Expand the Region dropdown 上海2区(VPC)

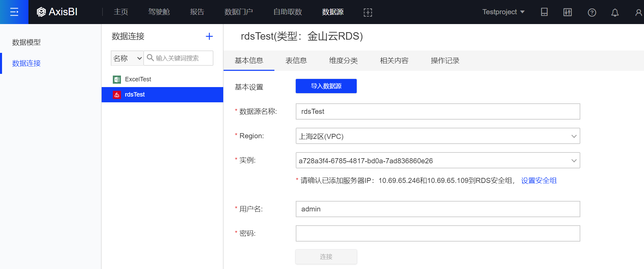[x=438, y=136]
